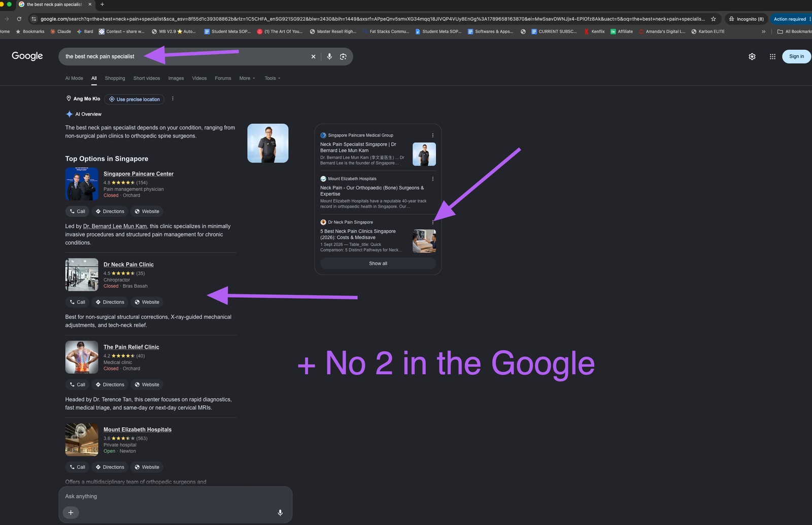This screenshot has width=812, height=525.
Task: Open the Forums results tab
Action: point(223,78)
